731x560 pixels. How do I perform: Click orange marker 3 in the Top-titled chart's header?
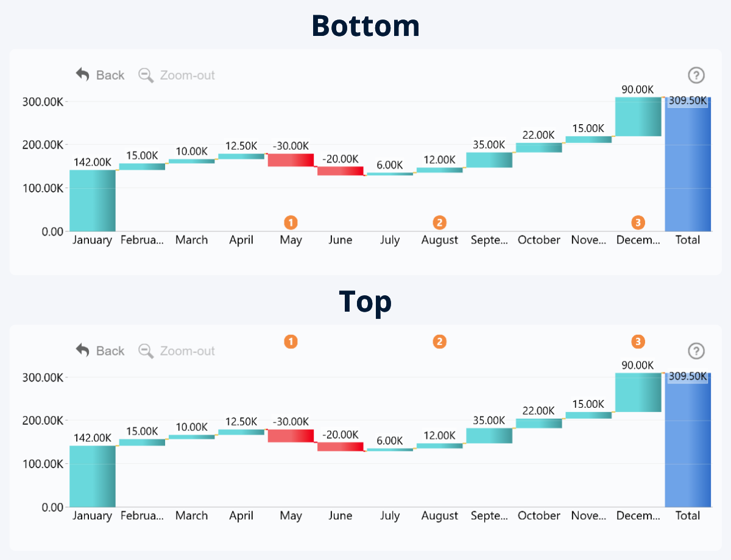point(638,341)
